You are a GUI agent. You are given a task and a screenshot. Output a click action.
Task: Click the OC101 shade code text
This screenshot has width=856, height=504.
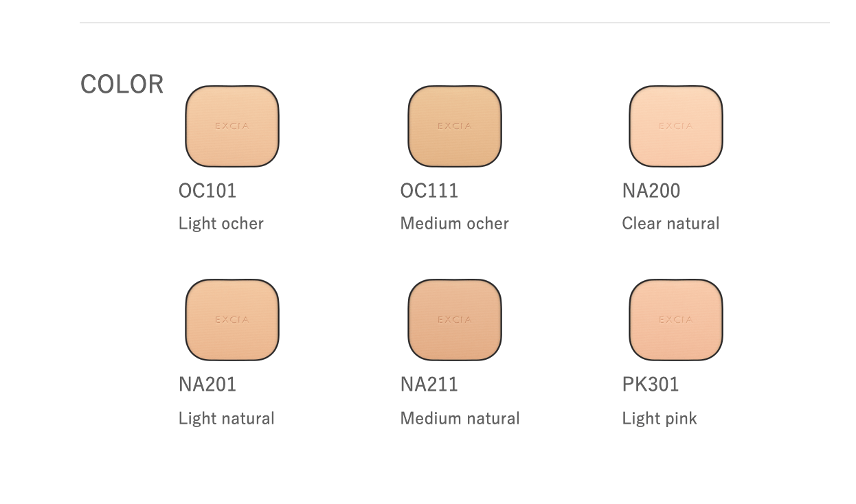[207, 191]
